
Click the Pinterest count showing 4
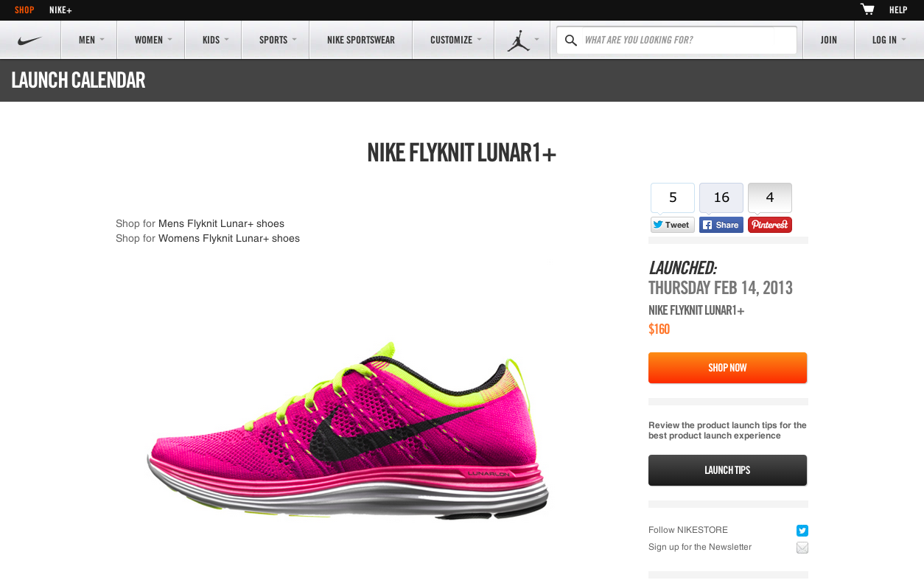click(x=770, y=198)
